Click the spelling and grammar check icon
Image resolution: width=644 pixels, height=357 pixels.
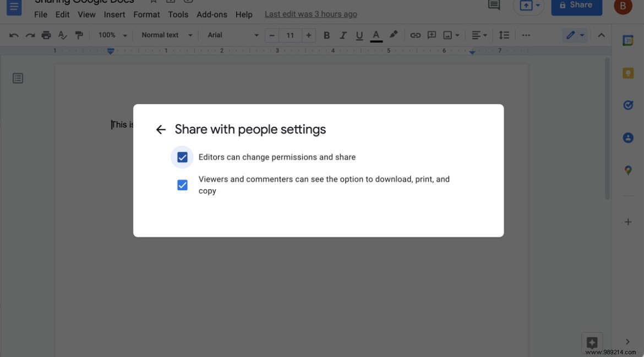(62, 35)
